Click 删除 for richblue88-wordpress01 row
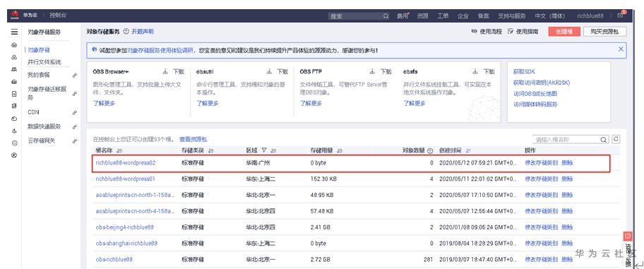Image resolution: width=644 pixels, height=269 pixels. tap(567, 179)
